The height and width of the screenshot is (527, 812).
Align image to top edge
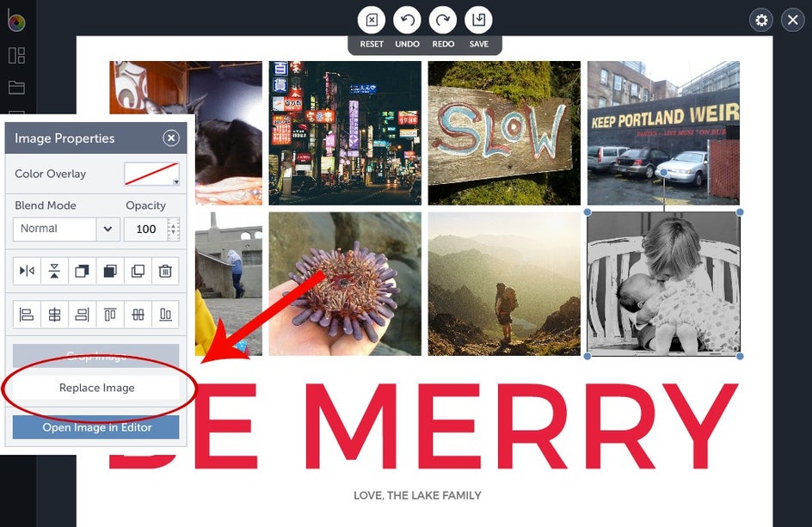[x=110, y=315]
